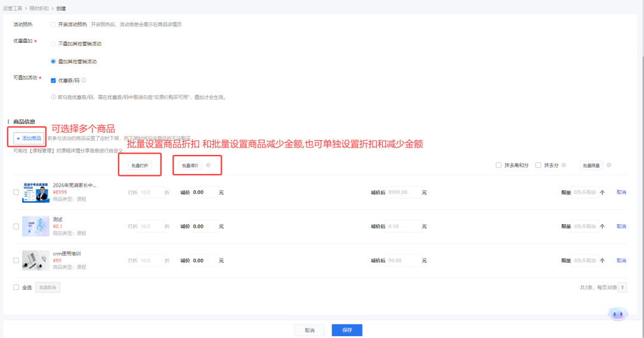This screenshot has height=338, width=644.
Task: Click page 1 pagination button
Action: [x=622, y=287]
